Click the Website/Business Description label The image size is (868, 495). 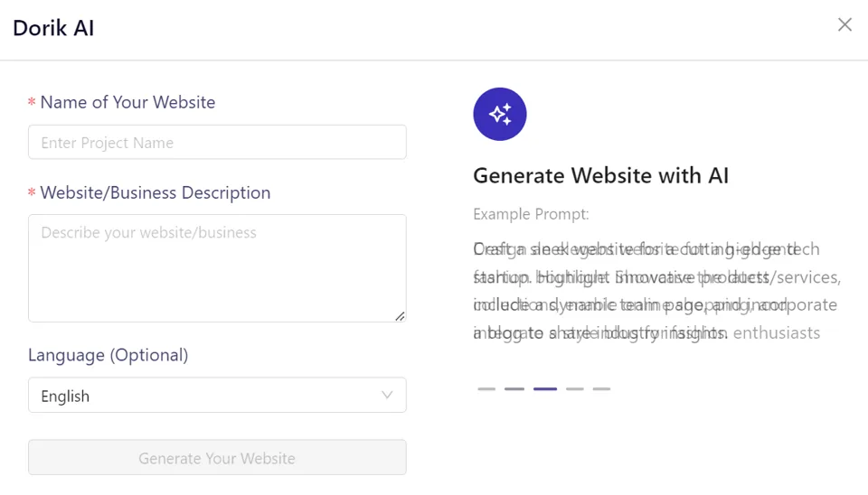[x=155, y=192]
